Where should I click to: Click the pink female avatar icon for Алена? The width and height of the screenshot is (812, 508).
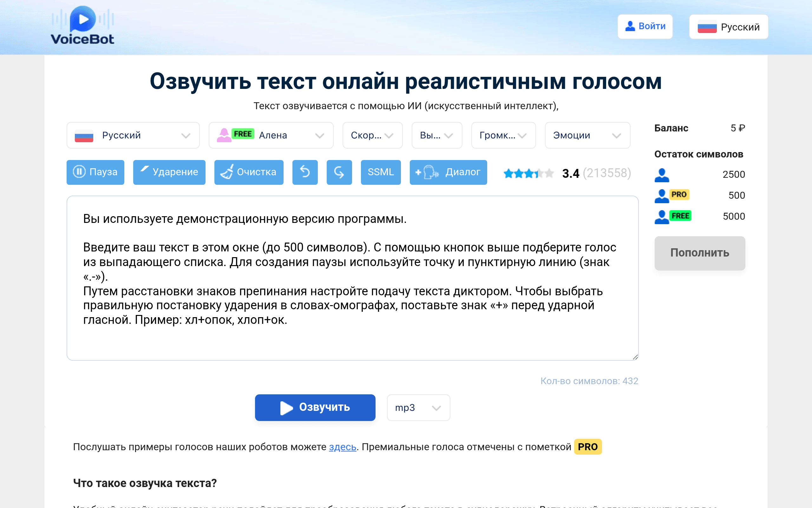pos(224,135)
